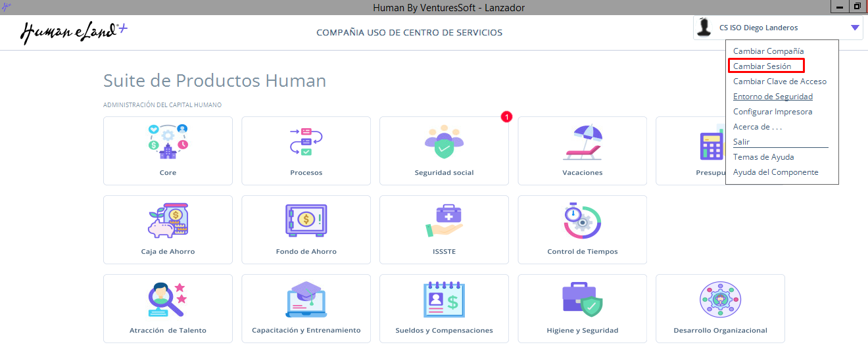The image size is (868, 353).
Task: Collapse the user dropdown arrow
Action: tap(854, 28)
